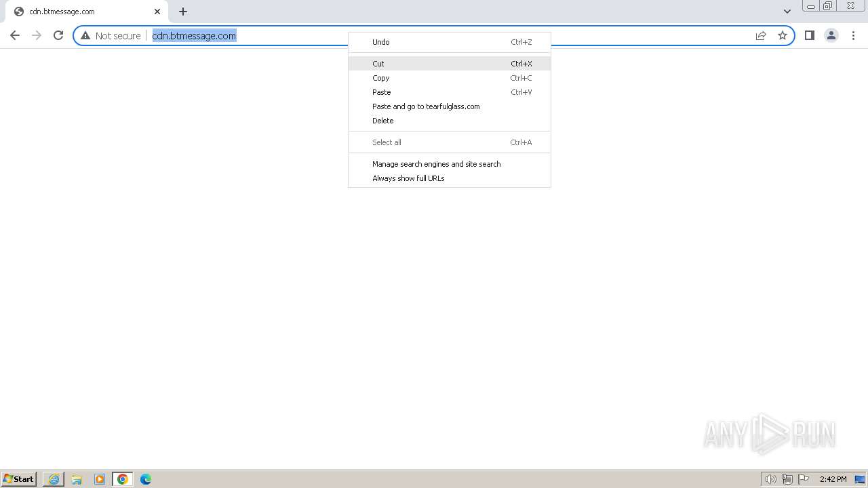The width and height of the screenshot is (868, 488).
Task: Click the browser Forward arrow
Action: tap(37, 35)
